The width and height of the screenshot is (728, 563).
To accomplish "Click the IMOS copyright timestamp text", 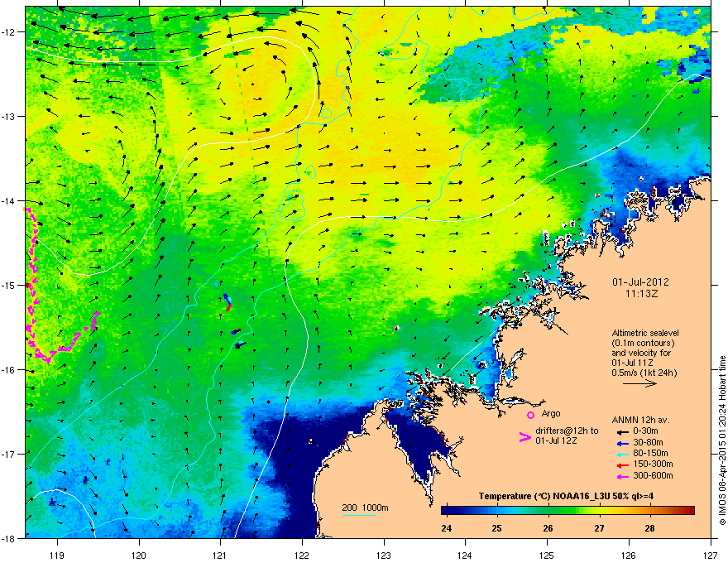I will coord(722,440).
